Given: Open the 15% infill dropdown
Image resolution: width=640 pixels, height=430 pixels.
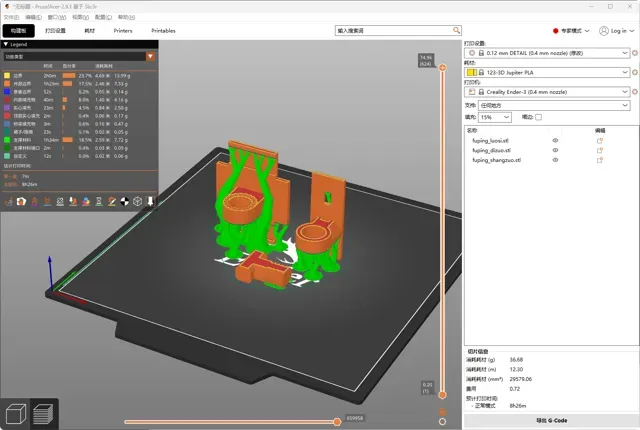Looking at the screenshot, I should pyautogui.click(x=495, y=117).
